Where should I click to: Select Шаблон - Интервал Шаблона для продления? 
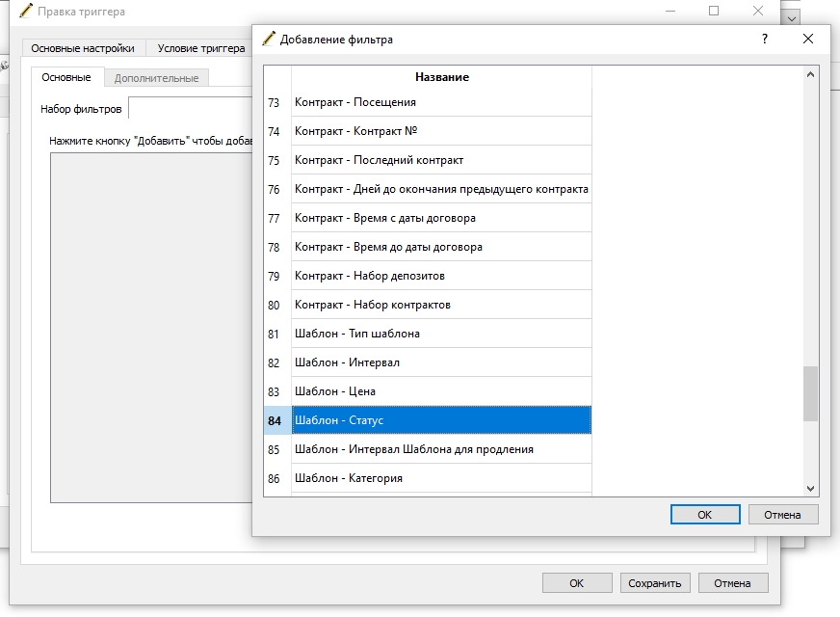[x=442, y=449]
